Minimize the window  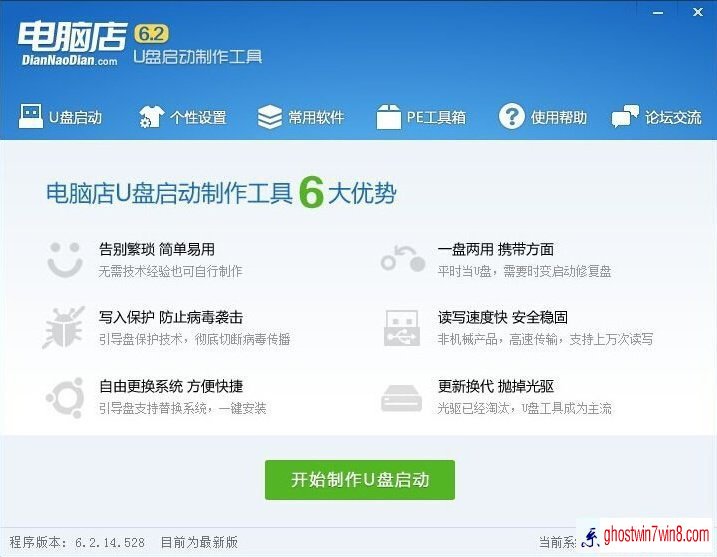pyautogui.click(x=658, y=13)
